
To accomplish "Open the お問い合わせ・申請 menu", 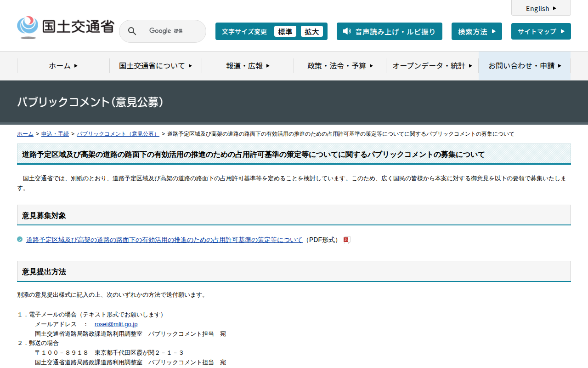I will click(525, 66).
